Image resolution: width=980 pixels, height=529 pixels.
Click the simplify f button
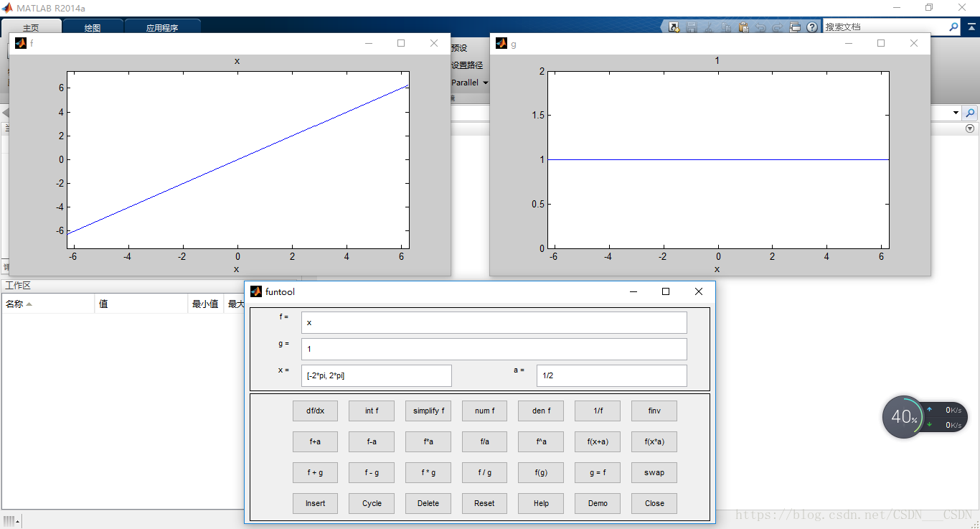(x=428, y=411)
